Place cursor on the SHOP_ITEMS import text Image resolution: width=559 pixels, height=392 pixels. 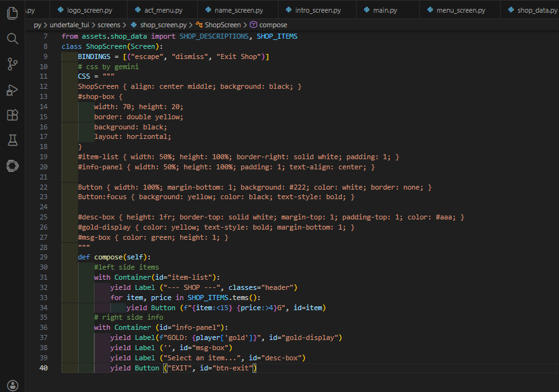[277, 36]
